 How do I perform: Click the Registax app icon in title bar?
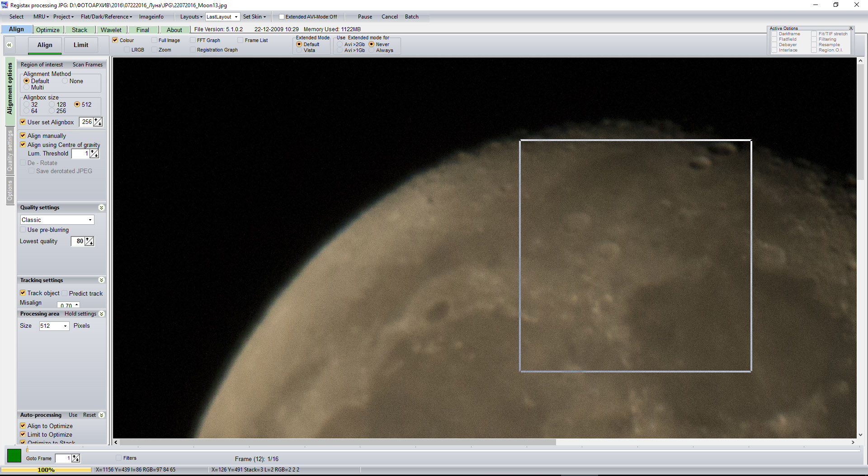tap(5, 5)
